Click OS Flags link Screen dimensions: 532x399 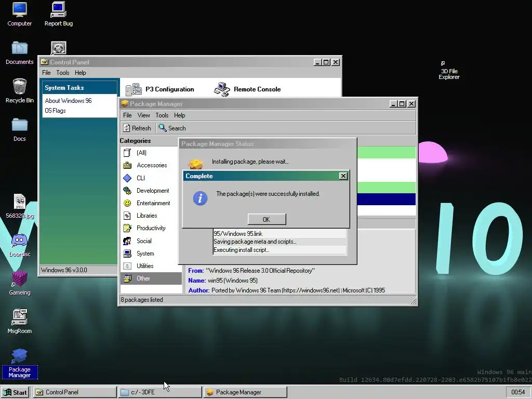pyautogui.click(x=55, y=111)
